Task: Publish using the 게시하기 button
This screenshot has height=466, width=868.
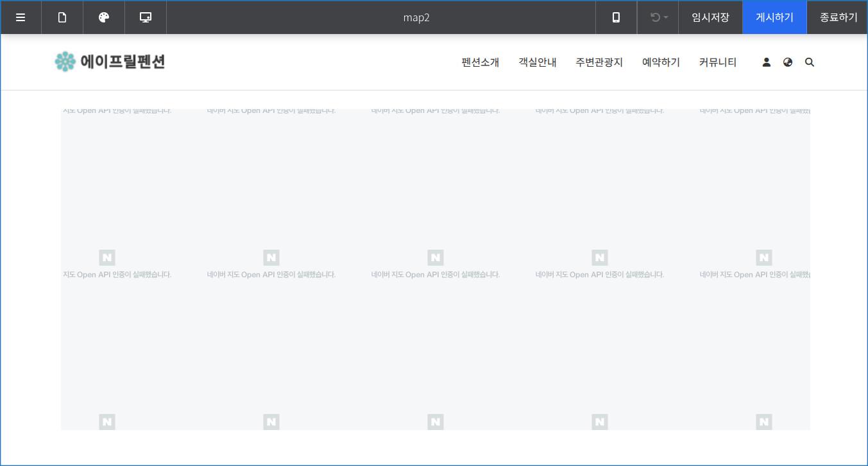Action: pyautogui.click(x=774, y=17)
